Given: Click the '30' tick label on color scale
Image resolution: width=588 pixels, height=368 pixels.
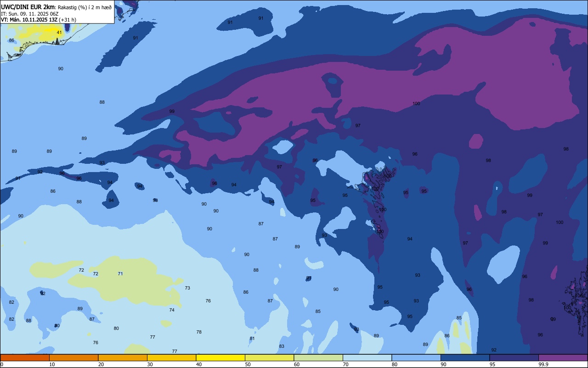Looking at the screenshot, I should pos(150,364).
